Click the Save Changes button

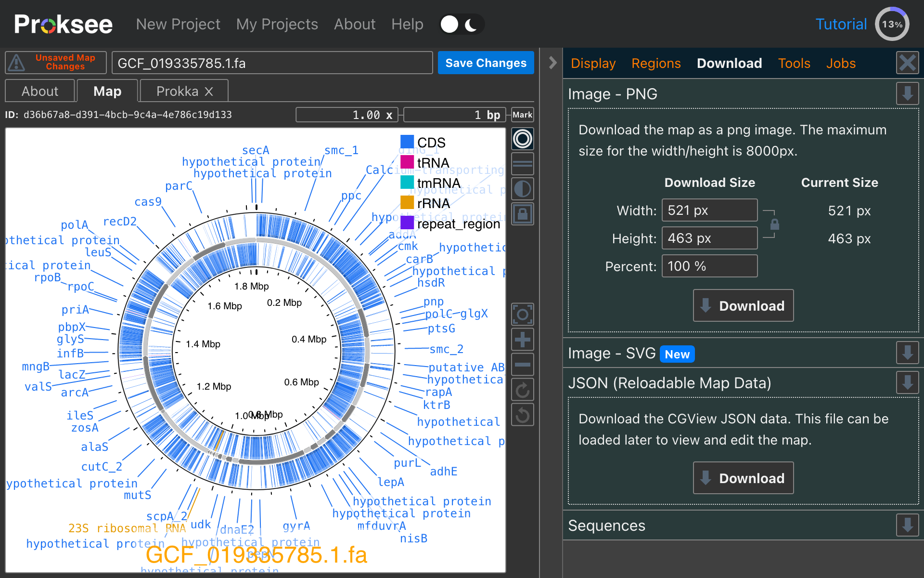pyautogui.click(x=486, y=63)
